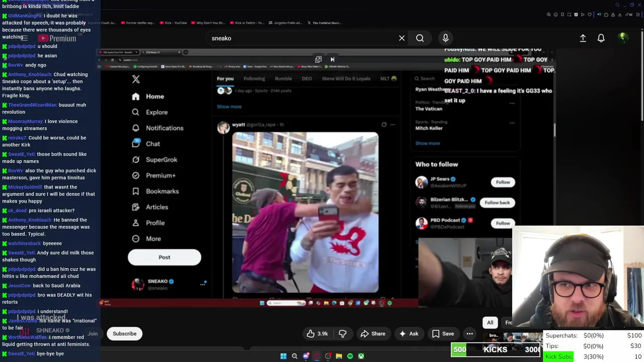The height and width of the screenshot is (362, 644).
Task: Open 'The Faithful Sheri...' browser tab
Action: (x=324, y=23)
